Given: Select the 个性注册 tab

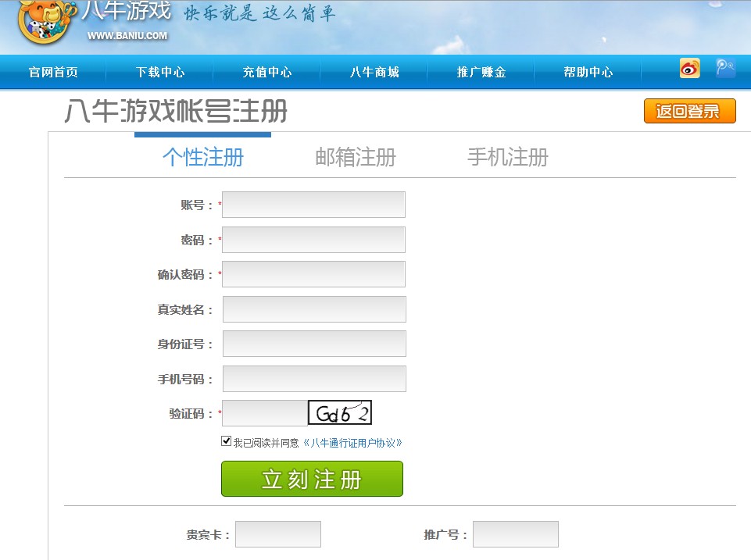Looking at the screenshot, I should click(203, 157).
